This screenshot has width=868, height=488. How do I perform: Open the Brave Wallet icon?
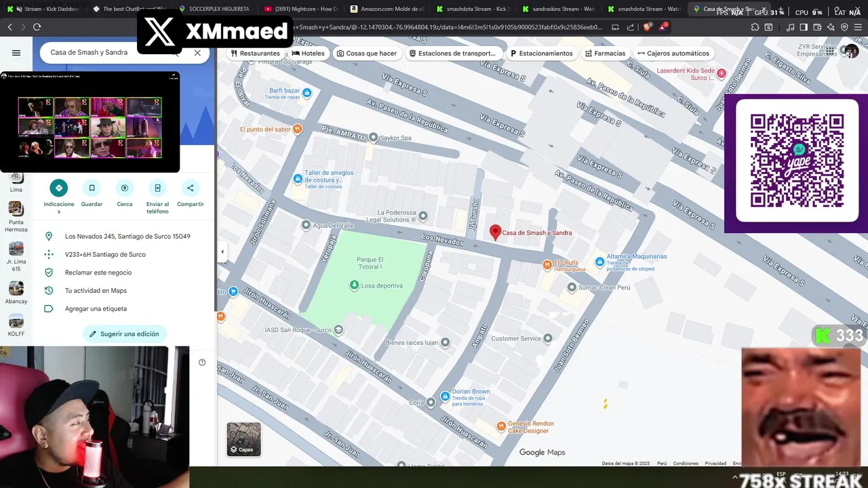coord(816,27)
